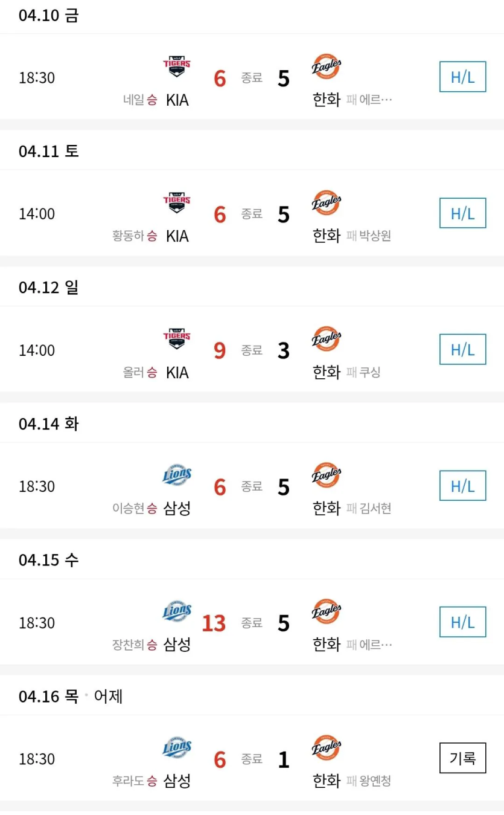Select losing pitcher 왕옌청 in 04.16 game

[x=375, y=781]
